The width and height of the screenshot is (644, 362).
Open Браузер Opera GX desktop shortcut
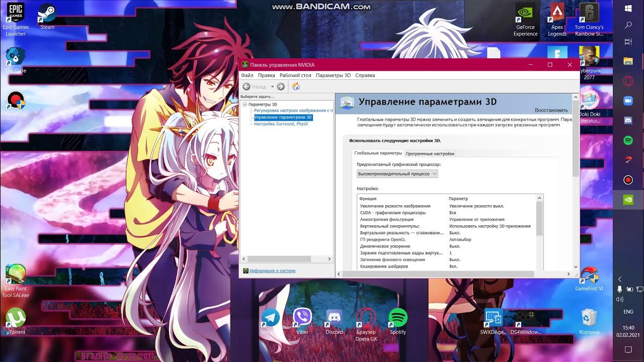coord(366,325)
